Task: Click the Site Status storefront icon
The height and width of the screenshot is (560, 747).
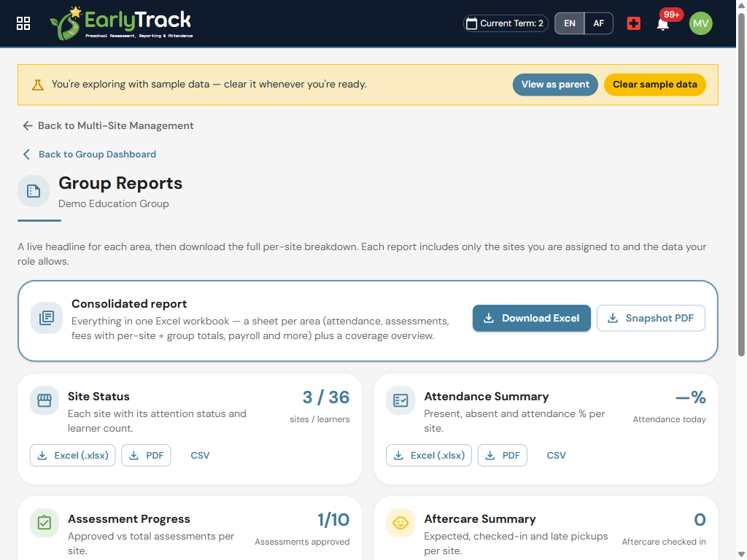Action: tap(44, 400)
